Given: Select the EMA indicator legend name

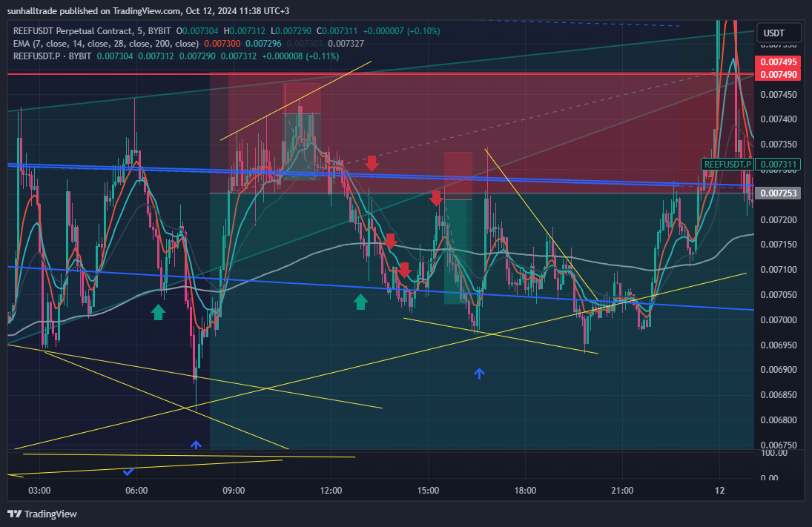Looking at the screenshot, I should (x=106, y=44).
